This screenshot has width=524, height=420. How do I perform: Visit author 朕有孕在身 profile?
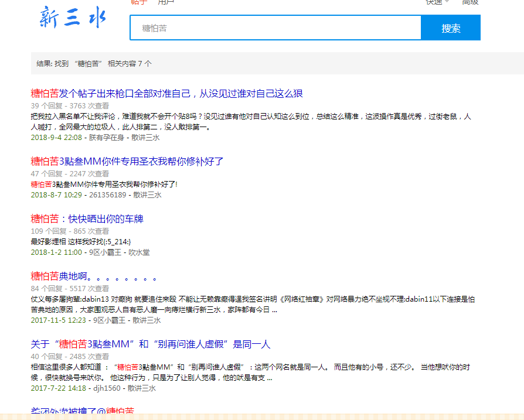click(106, 138)
